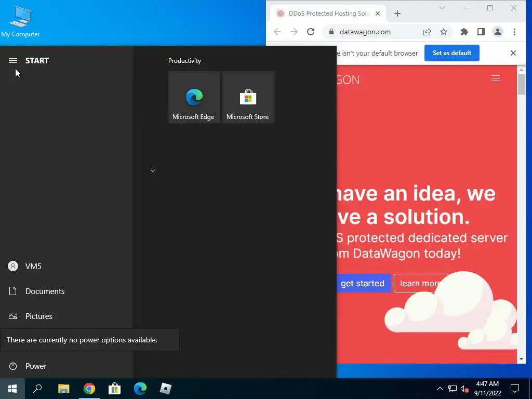This screenshot has width=532, height=399.
Task: Click the learn more button
Action: click(x=421, y=283)
